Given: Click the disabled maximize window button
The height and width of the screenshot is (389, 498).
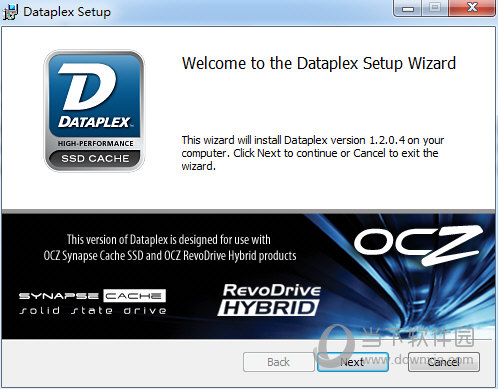Looking at the screenshot, I should 435,8.
